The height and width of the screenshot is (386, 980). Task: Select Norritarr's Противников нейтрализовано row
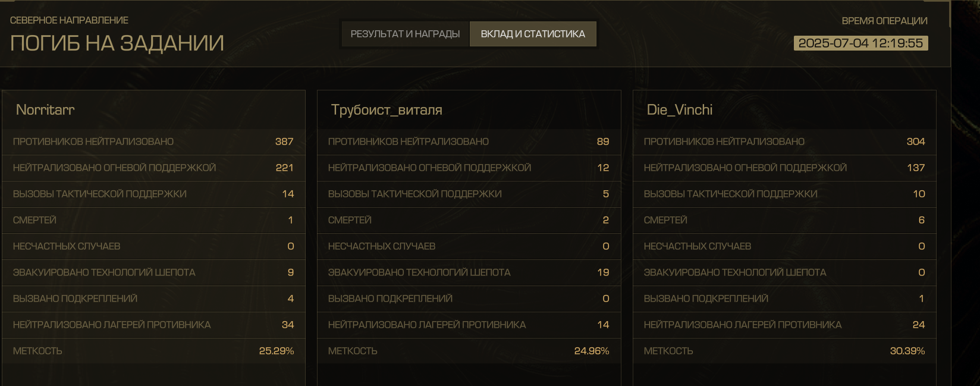[153, 142]
